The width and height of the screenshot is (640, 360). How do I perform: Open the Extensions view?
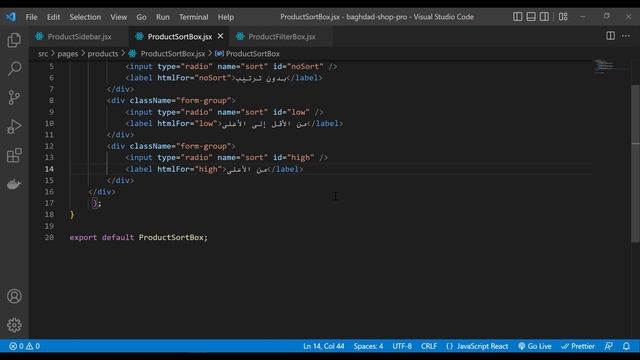pyautogui.click(x=14, y=156)
